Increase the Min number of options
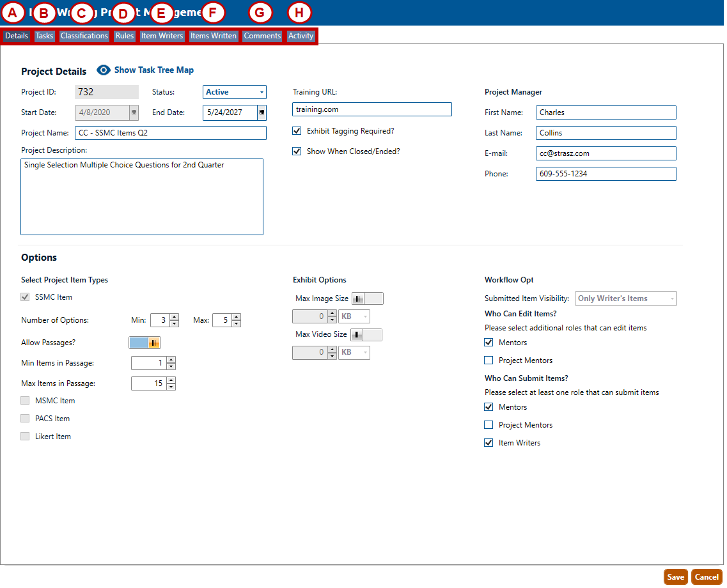The width and height of the screenshot is (727, 588). point(174,317)
